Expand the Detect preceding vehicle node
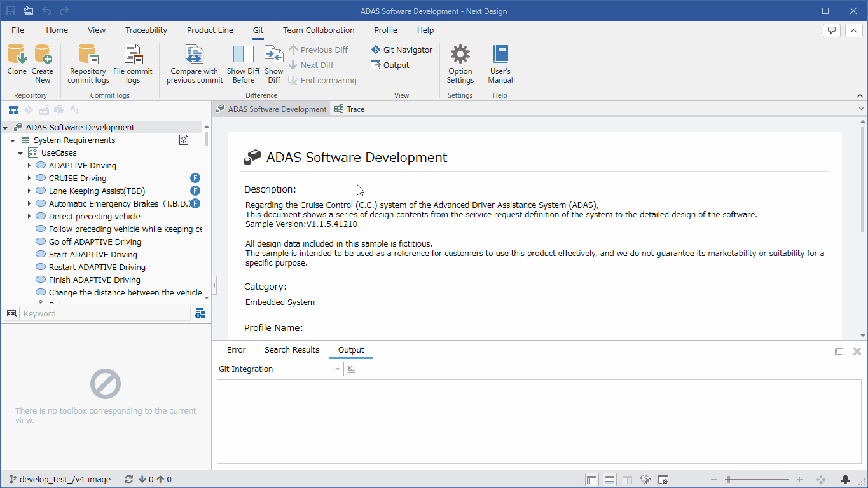The image size is (868, 488). (x=29, y=216)
